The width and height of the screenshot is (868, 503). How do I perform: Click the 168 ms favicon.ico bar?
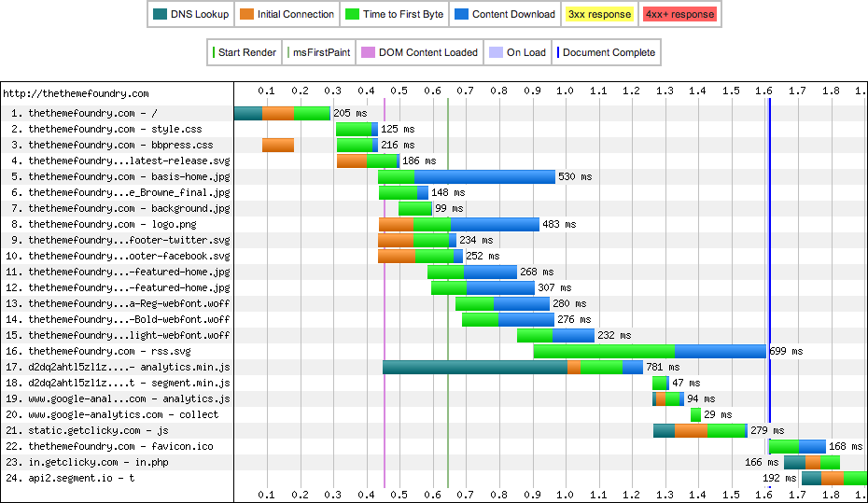coord(798,446)
